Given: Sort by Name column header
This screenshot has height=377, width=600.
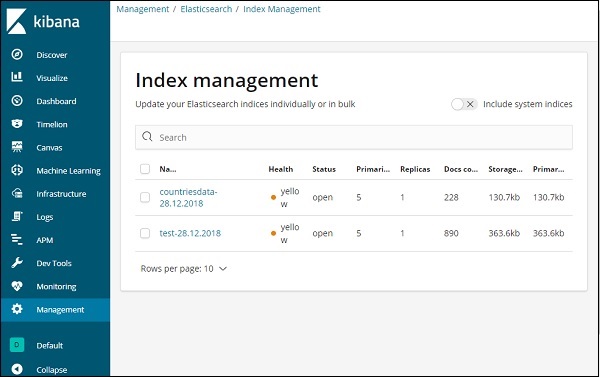Looking at the screenshot, I should coord(168,169).
